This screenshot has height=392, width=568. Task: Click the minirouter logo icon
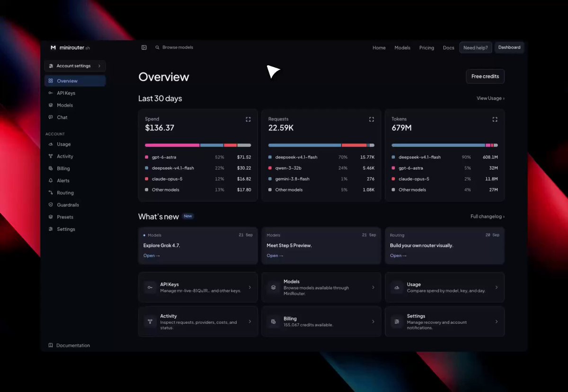[x=53, y=48]
